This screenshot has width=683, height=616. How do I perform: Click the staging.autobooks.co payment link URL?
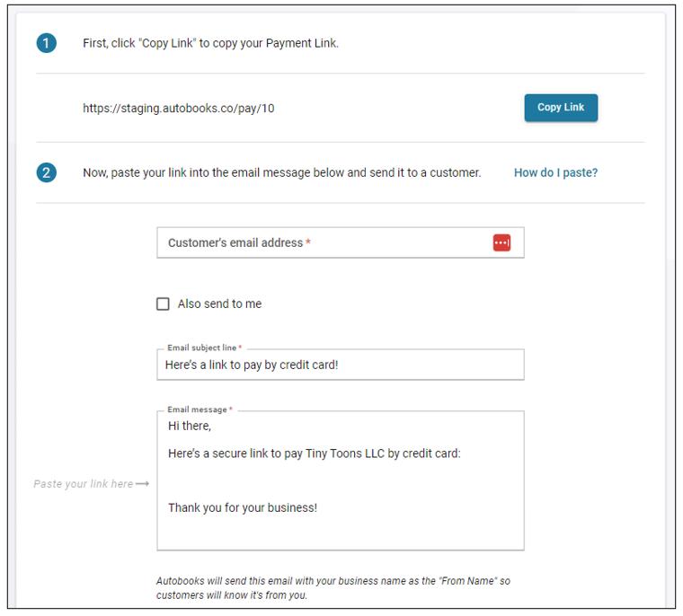tap(178, 109)
